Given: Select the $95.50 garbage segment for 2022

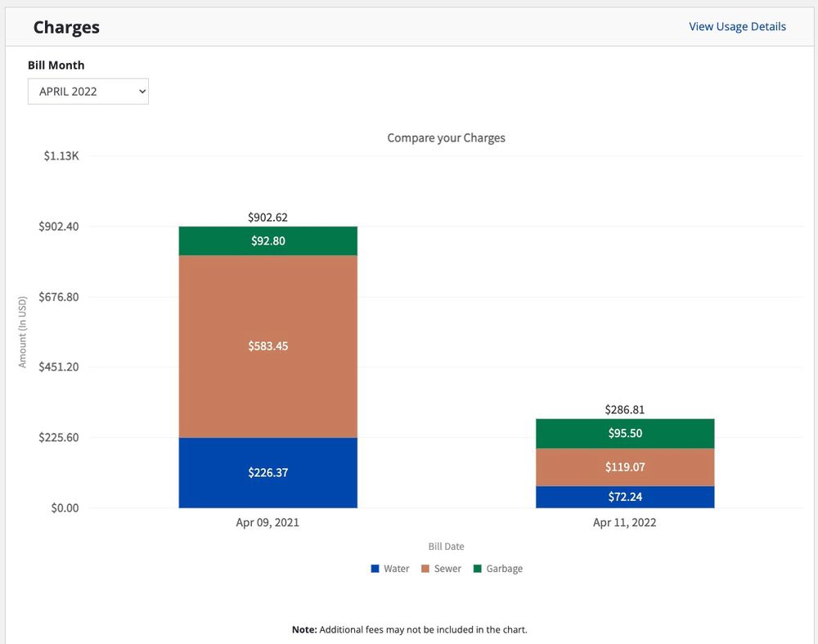Looking at the screenshot, I should (x=625, y=434).
